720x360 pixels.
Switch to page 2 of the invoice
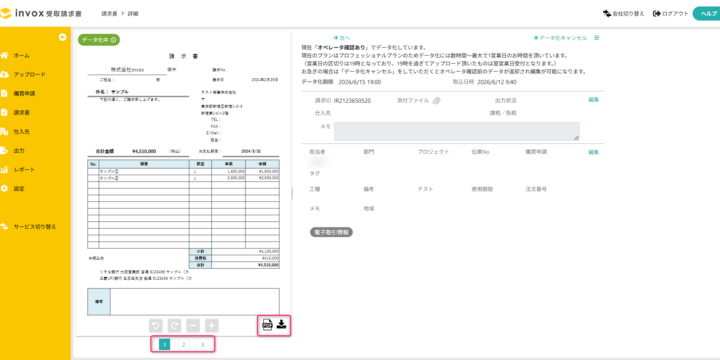click(x=183, y=344)
